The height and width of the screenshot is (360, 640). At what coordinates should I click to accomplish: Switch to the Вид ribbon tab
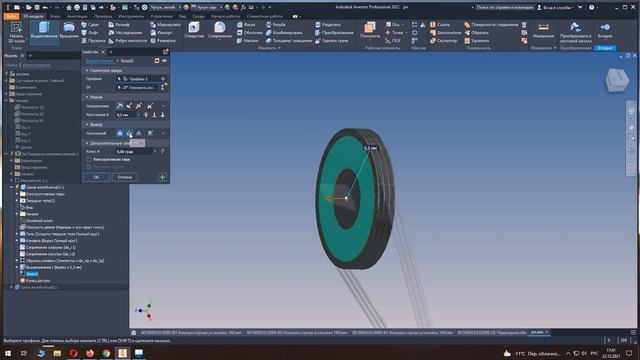point(183,16)
